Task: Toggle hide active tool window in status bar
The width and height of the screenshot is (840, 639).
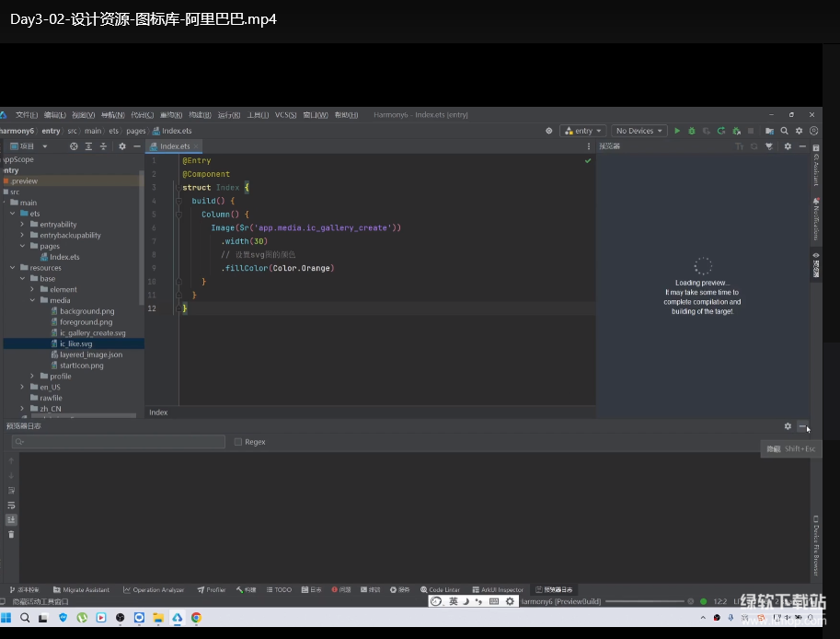Action: click(x=3, y=601)
